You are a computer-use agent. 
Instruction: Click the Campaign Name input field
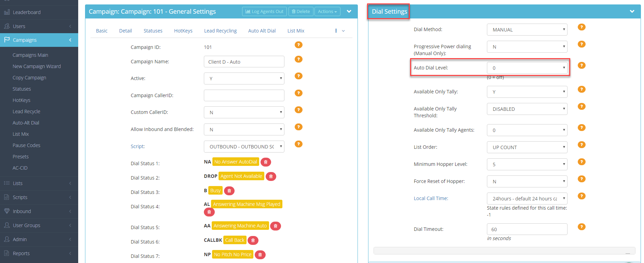point(244,62)
